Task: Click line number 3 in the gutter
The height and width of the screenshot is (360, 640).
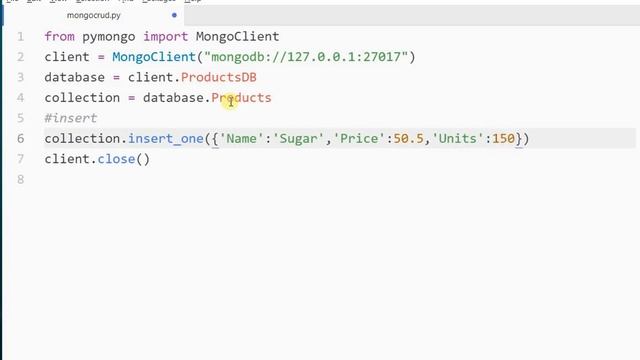Action: 20,78
